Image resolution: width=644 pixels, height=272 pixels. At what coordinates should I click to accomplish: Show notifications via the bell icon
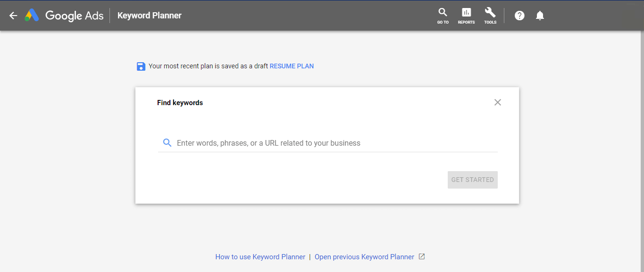[540, 16]
